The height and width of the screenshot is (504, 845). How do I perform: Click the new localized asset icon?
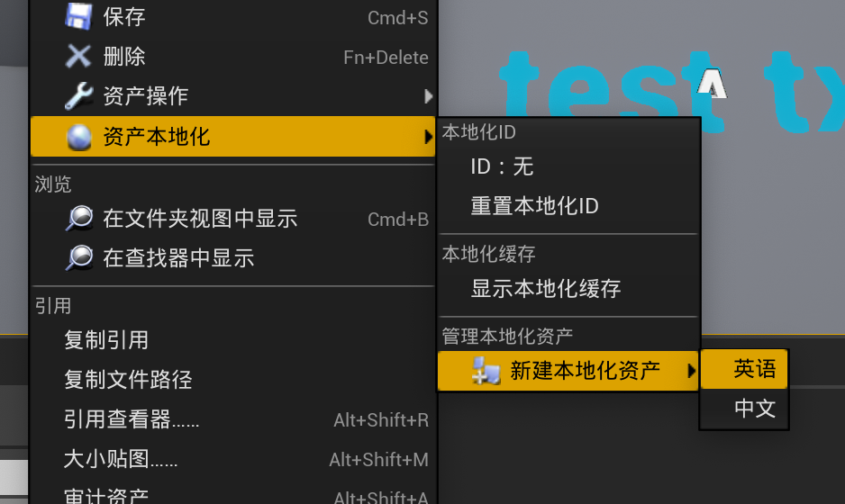[x=486, y=370]
